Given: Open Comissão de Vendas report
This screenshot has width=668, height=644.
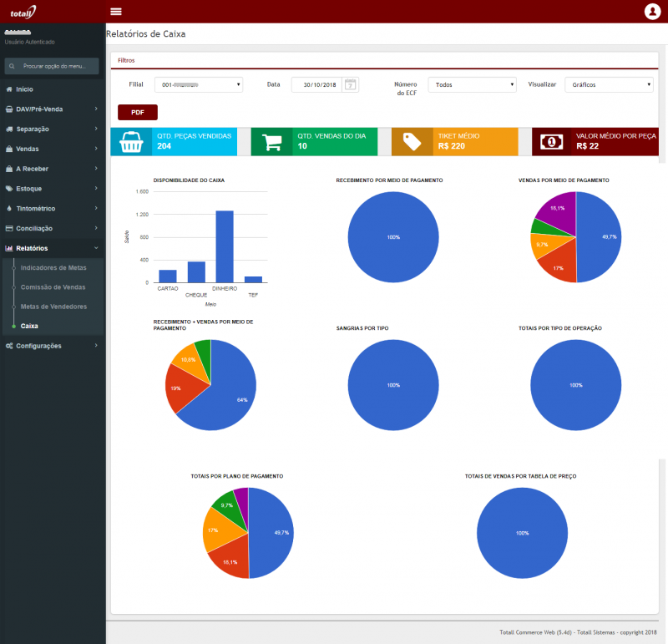Looking at the screenshot, I should point(53,287).
